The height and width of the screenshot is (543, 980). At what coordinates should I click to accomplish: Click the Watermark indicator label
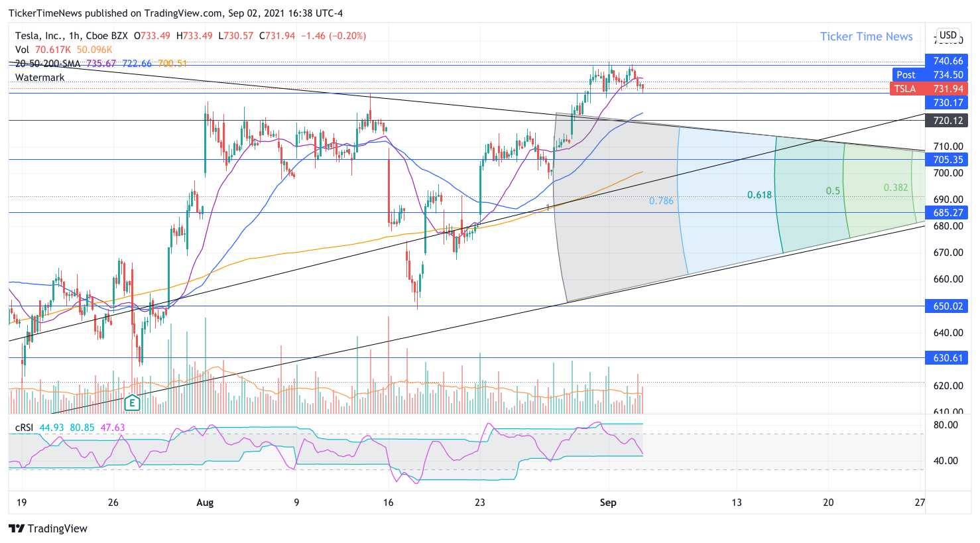(40, 78)
